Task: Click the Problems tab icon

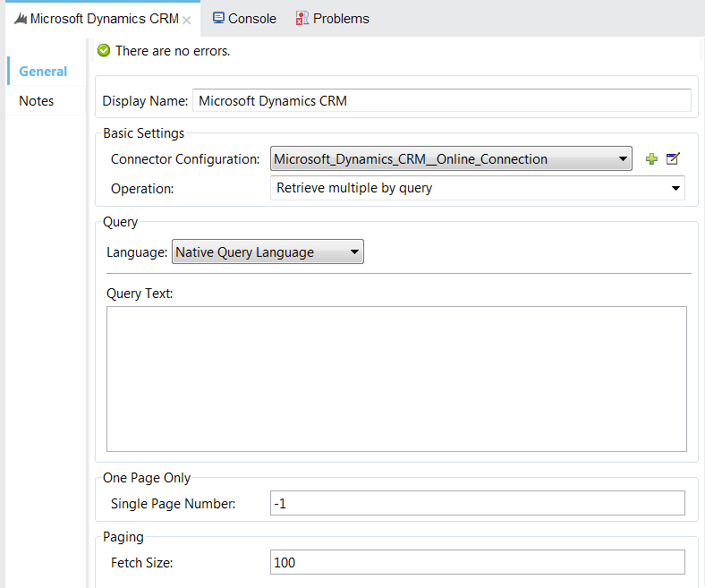Action: pos(302,19)
